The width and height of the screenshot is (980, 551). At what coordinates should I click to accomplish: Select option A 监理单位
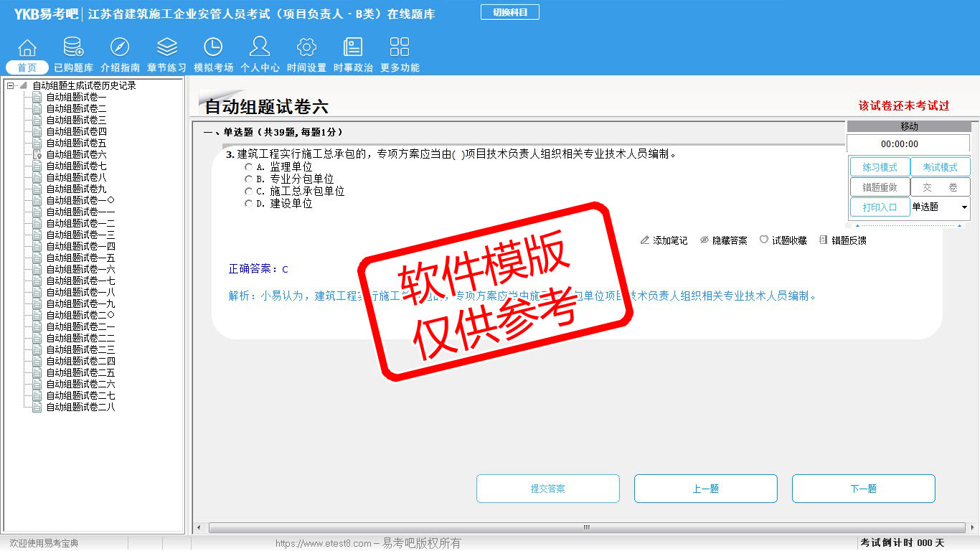(x=249, y=167)
